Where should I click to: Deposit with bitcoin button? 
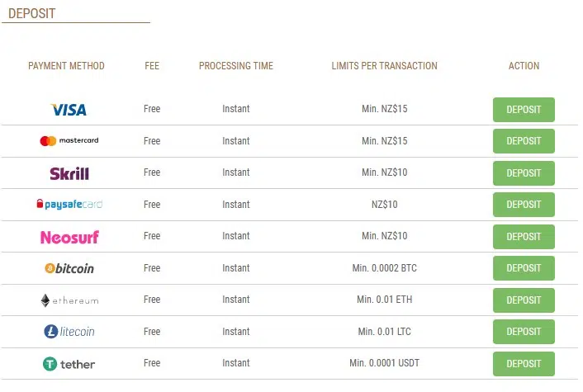(x=524, y=268)
